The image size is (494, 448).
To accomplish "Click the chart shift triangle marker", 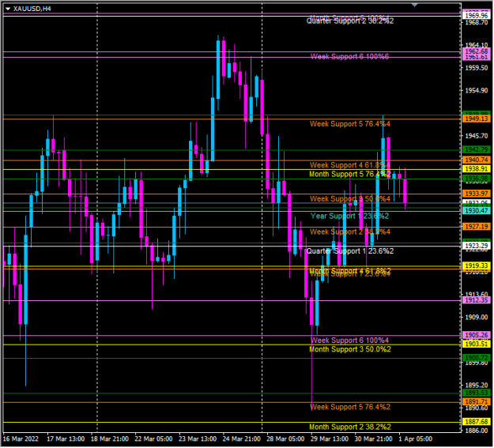I will pos(415,5).
